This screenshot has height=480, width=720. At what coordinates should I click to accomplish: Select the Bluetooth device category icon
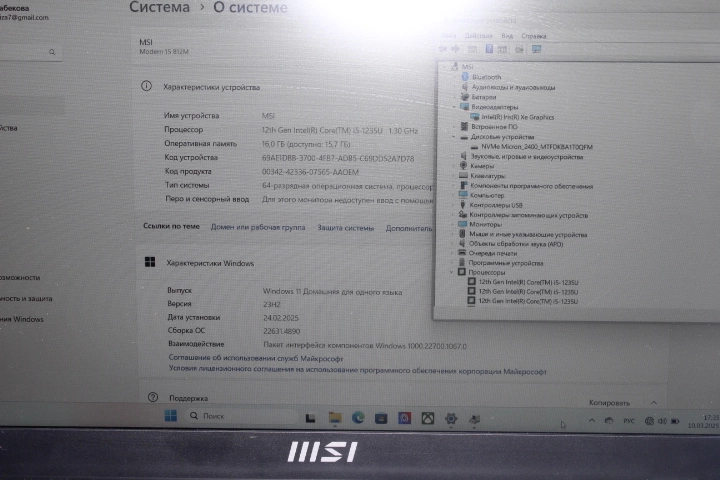tap(465, 77)
